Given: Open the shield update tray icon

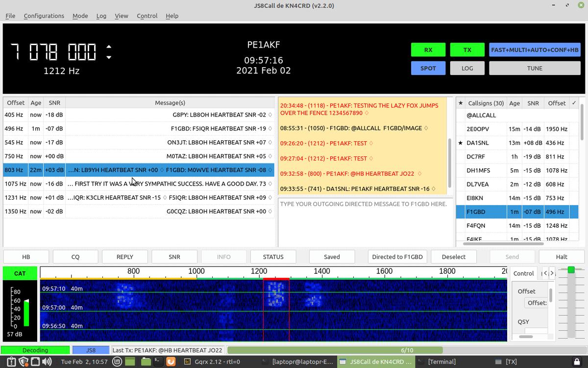Looking at the screenshot, I should 24,362.
